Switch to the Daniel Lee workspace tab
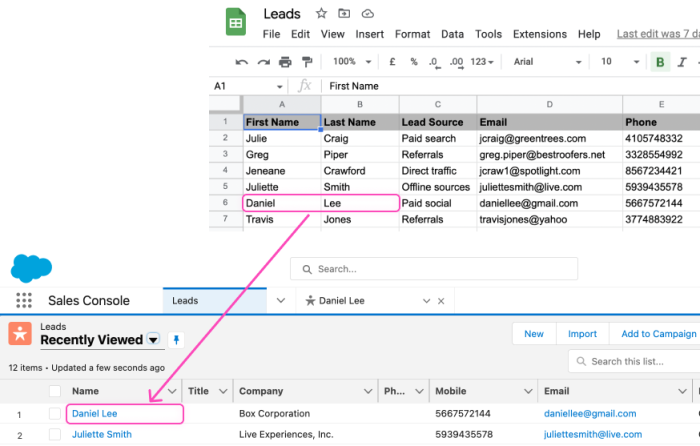Viewport: 700px width, 446px height. [342, 301]
